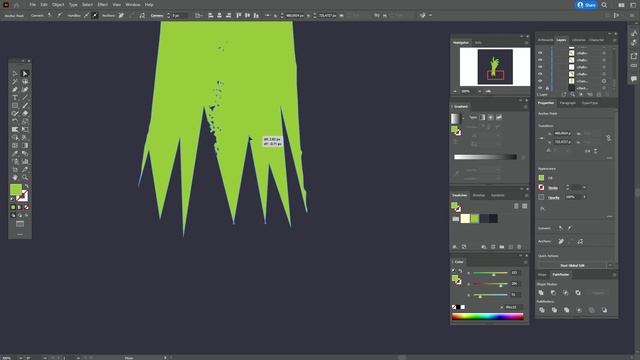Select the green swatch in Swatches panel
Image resolution: width=640 pixels, height=360 pixels.
(x=475, y=219)
